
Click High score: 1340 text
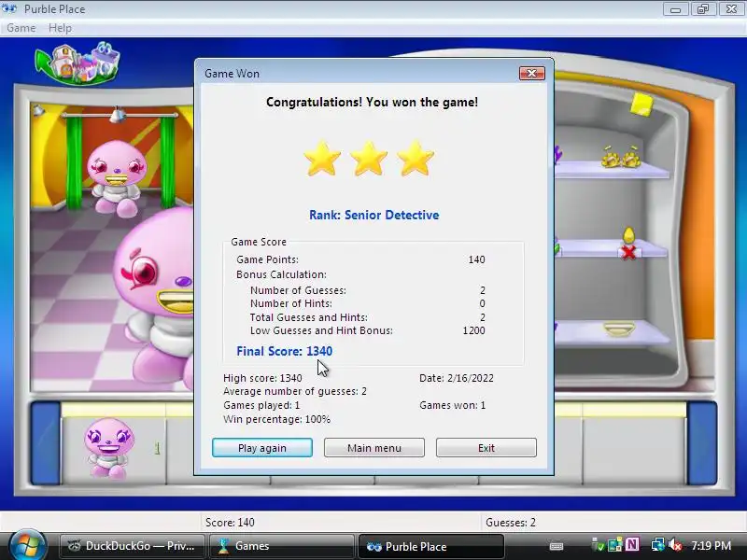[x=262, y=378]
